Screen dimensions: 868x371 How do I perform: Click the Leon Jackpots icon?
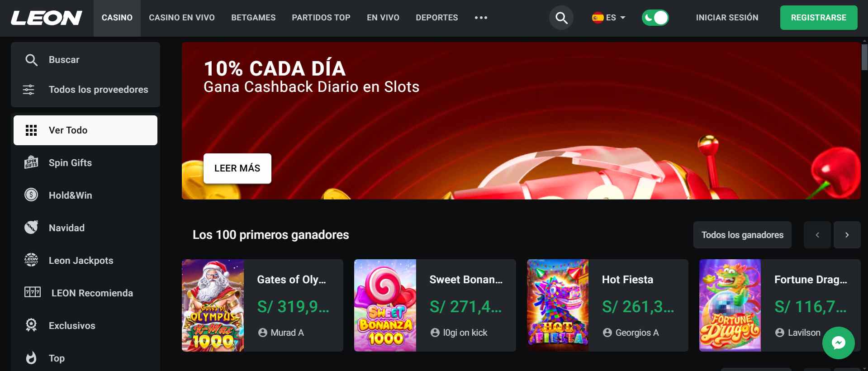31,260
